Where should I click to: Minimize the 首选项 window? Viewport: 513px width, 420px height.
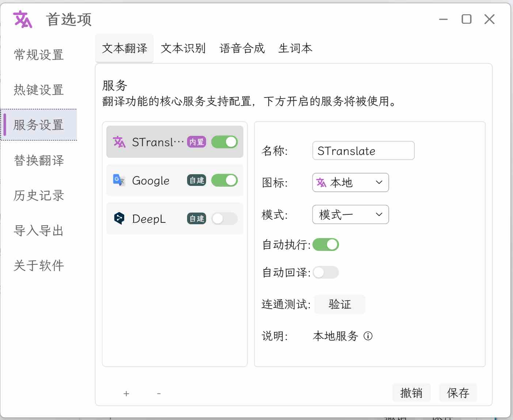point(443,19)
